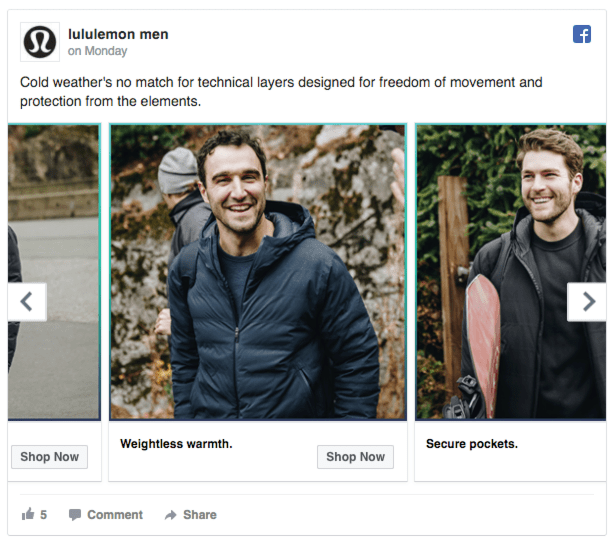
Task: Go to previous carousel card with left arrow
Action: pos(27,302)
